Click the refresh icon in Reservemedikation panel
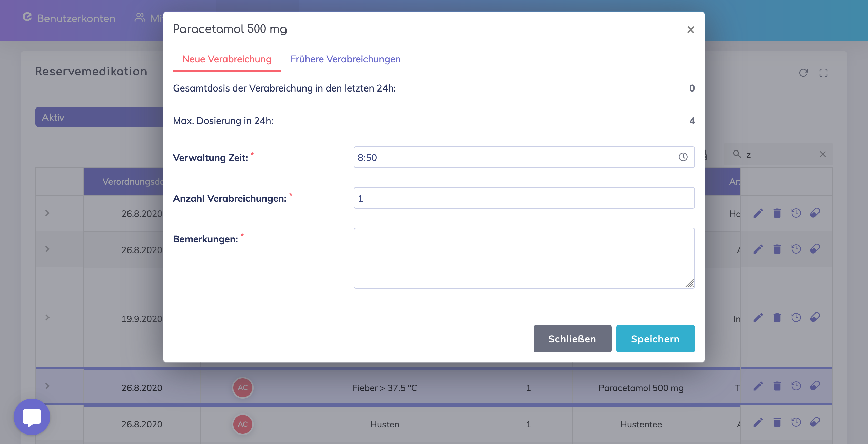This screenshot has width=868, height=444. [803, 73]
